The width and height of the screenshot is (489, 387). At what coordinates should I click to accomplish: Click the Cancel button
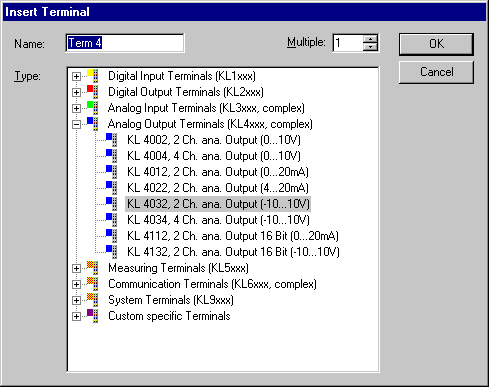coord(436,72)
